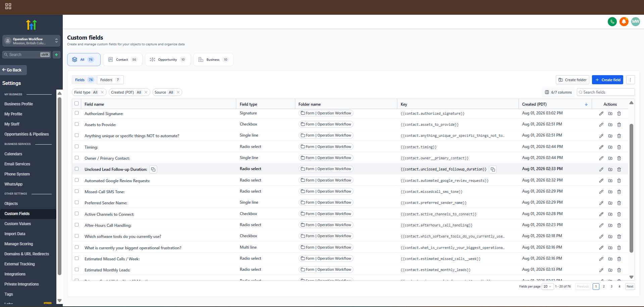Click the table scroll up arrow
Image resolution: width=644 pixels, height=307 pixels.
pyautogui.click(x=631, y=103)
